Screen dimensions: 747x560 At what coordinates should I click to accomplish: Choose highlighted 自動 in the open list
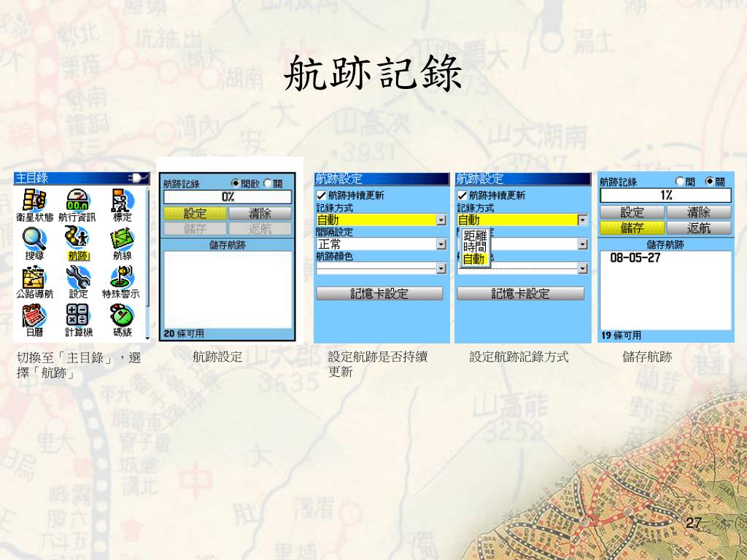tap(474, 259)
